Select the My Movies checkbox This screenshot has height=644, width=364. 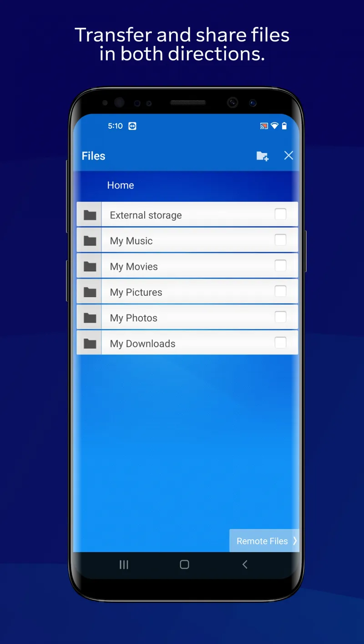(281, 265)
